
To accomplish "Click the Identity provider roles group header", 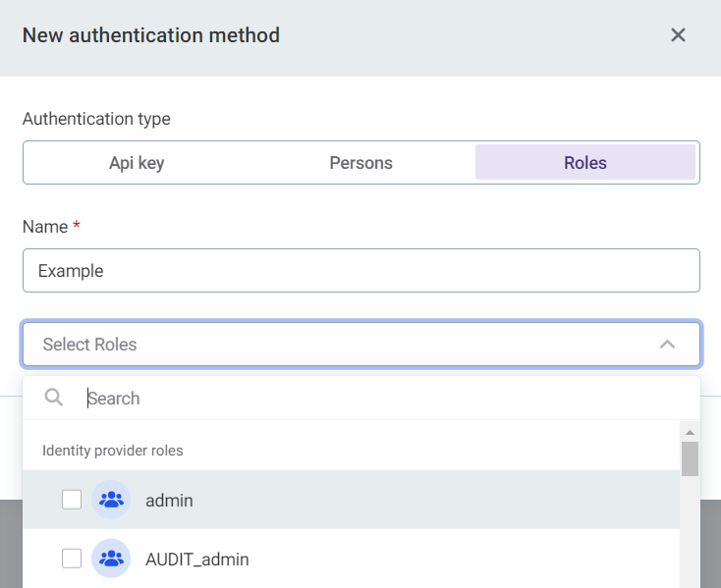I will point(113,451).
